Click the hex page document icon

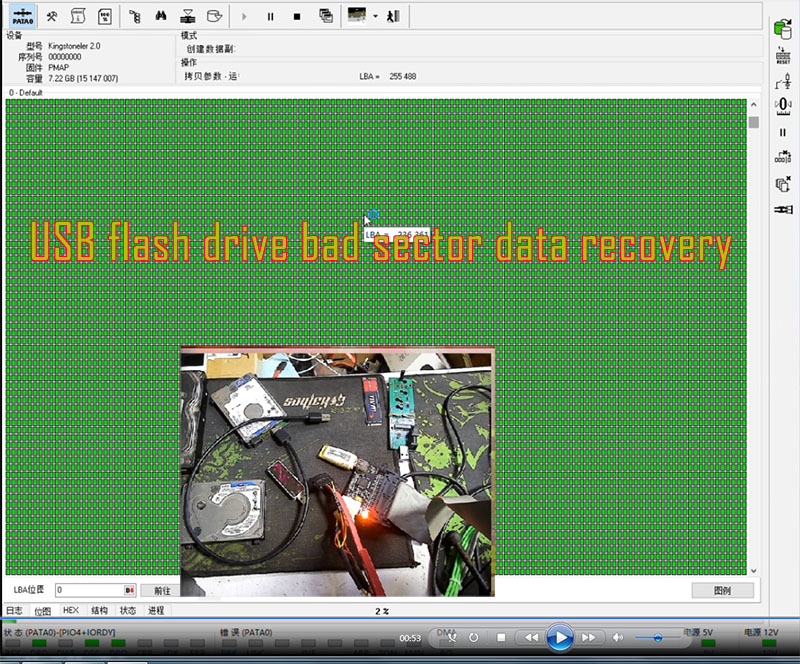click(105, 16)
